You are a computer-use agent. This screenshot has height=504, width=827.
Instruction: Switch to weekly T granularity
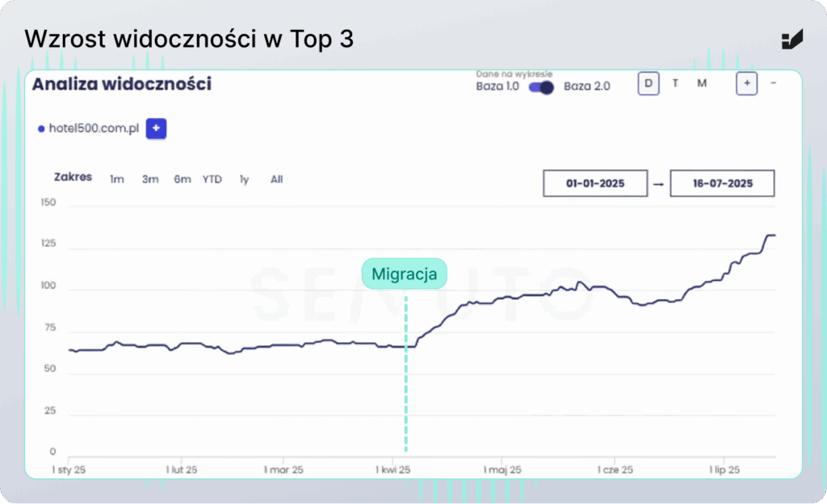675,83
